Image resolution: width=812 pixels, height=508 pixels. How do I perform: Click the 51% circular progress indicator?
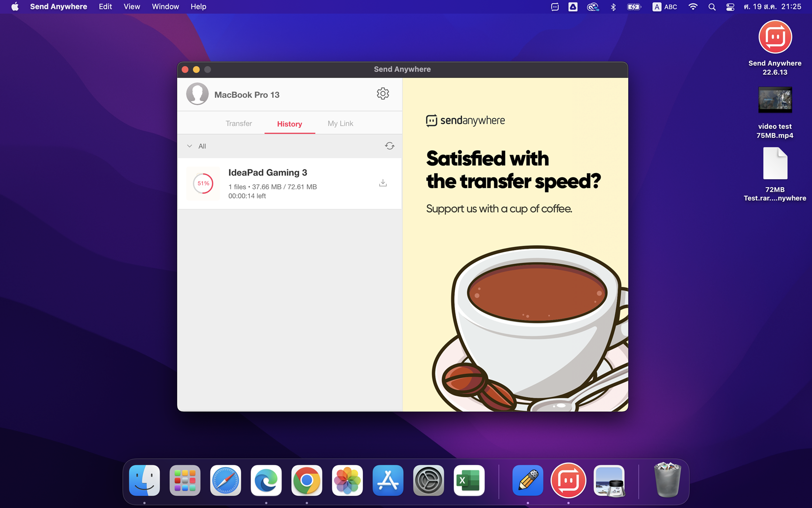203,183
